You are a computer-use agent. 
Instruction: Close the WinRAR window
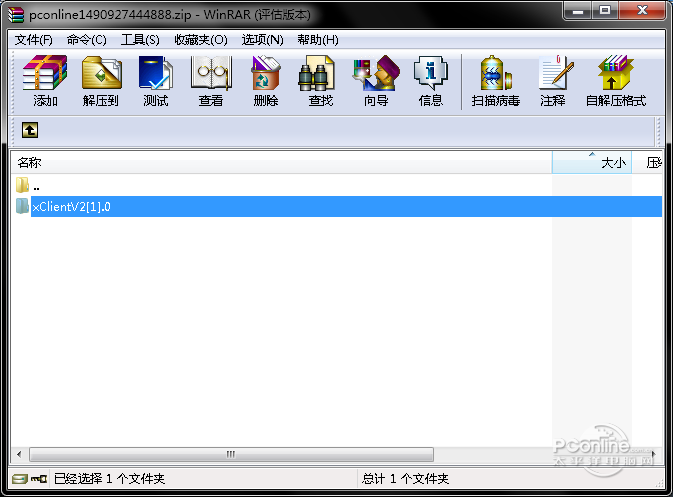tap(642, 10)
